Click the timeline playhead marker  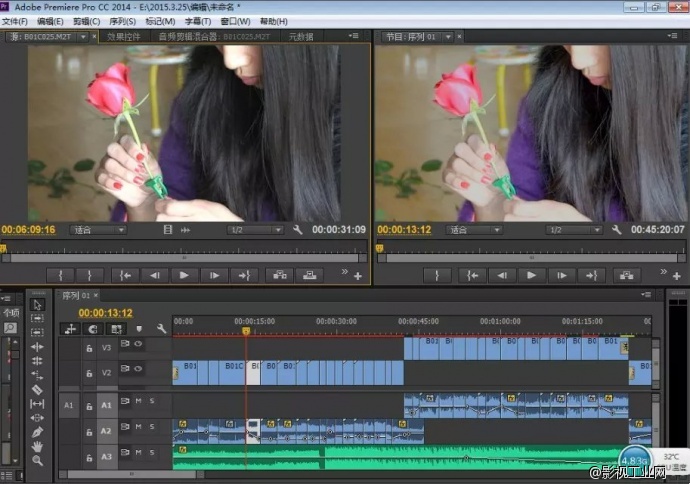pos(246,331)
